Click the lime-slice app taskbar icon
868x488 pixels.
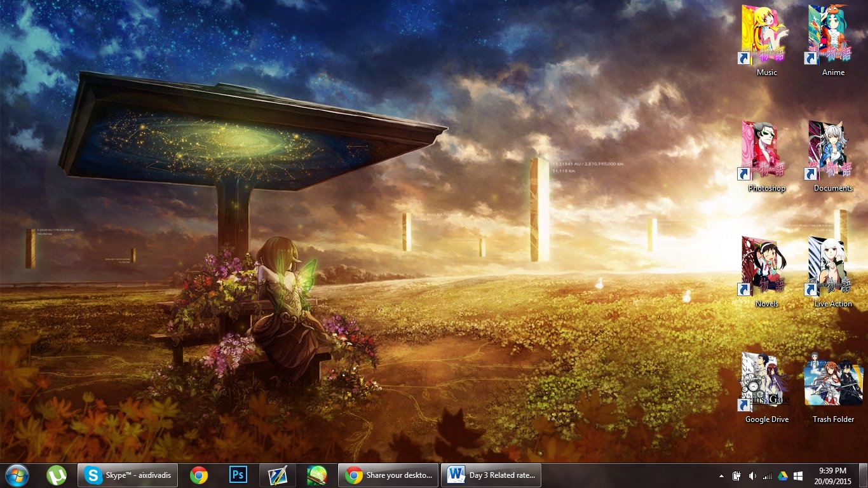(317, 475)
